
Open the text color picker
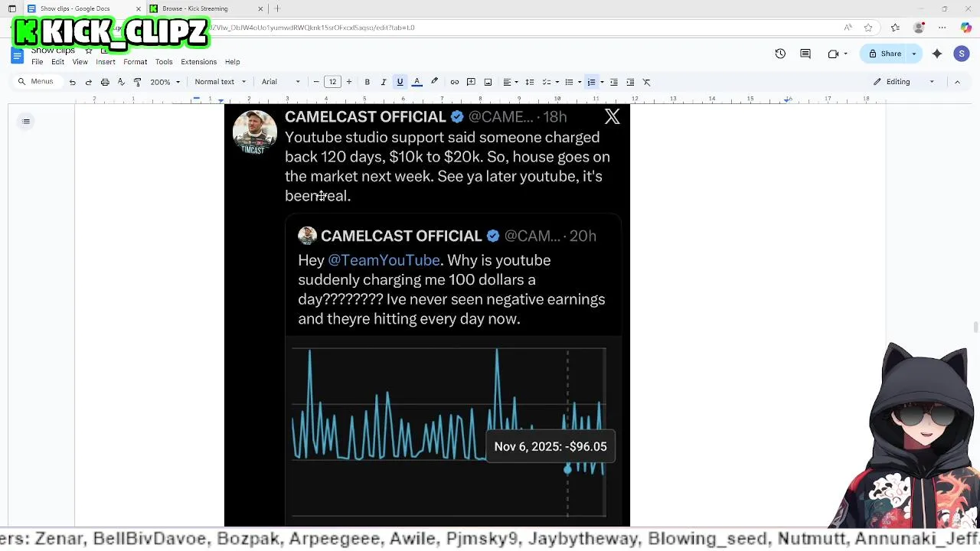(x=416, y=82)
